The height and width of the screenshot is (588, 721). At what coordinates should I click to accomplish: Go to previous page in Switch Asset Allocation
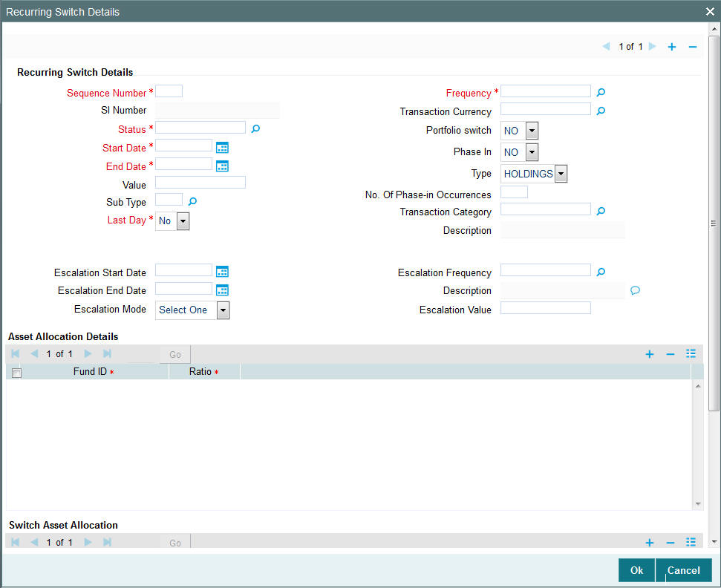click(34, 542)
